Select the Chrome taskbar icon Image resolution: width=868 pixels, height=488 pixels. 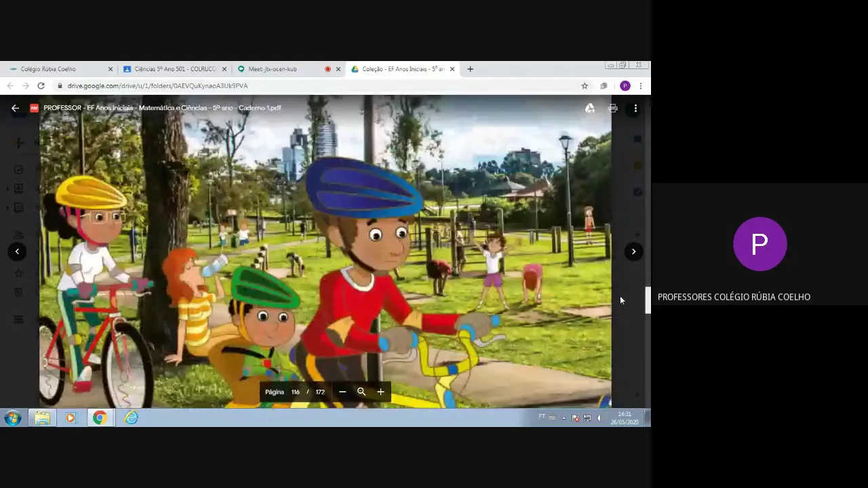coord(100,418)
